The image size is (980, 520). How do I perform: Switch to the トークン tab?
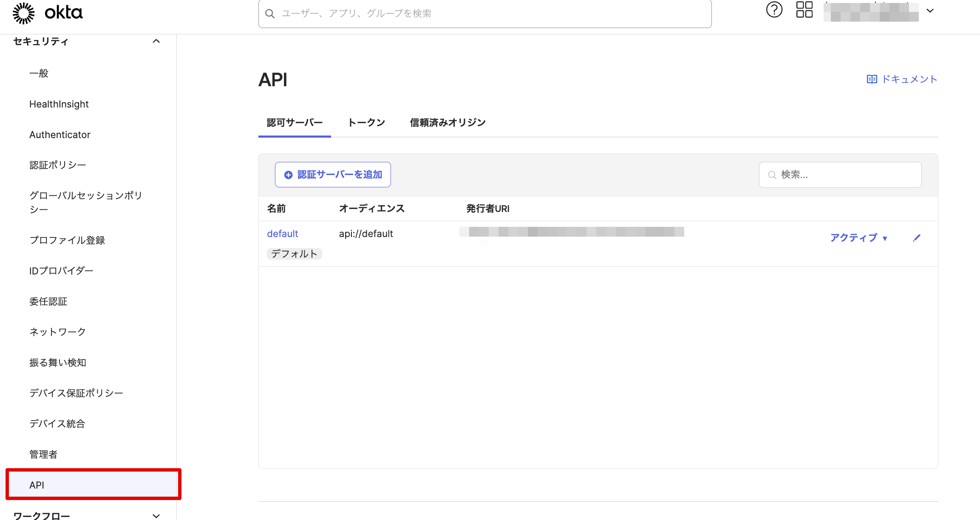[366, 123]
